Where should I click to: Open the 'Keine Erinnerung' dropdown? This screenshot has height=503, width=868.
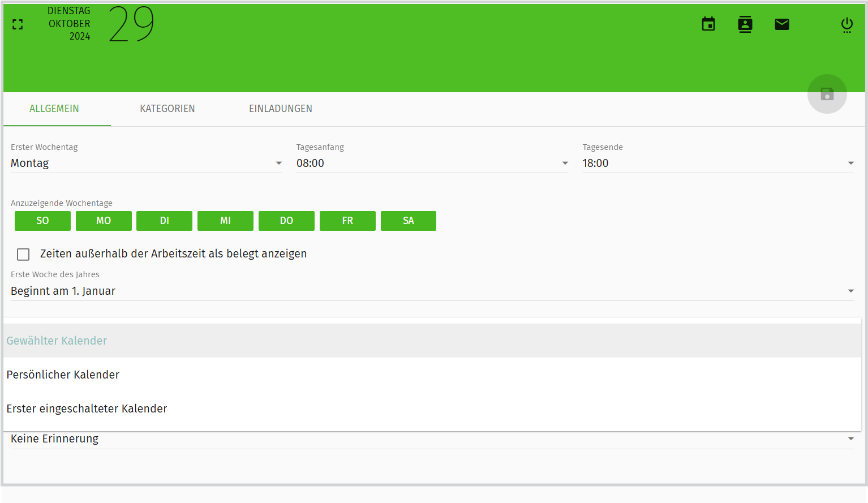850,438
